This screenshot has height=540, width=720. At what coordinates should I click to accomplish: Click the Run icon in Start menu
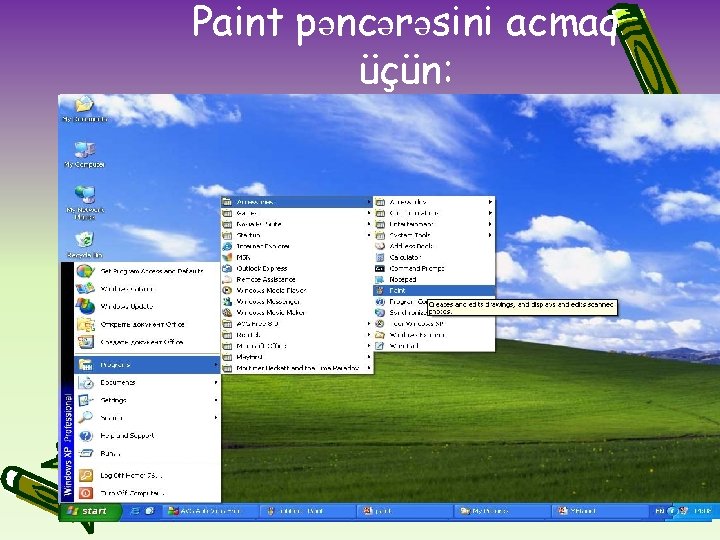86,453
